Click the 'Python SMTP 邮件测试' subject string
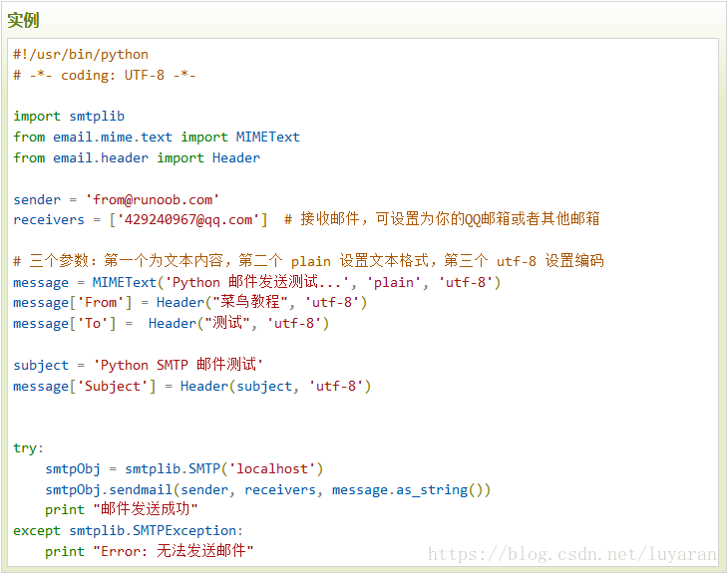 point(178,365)
